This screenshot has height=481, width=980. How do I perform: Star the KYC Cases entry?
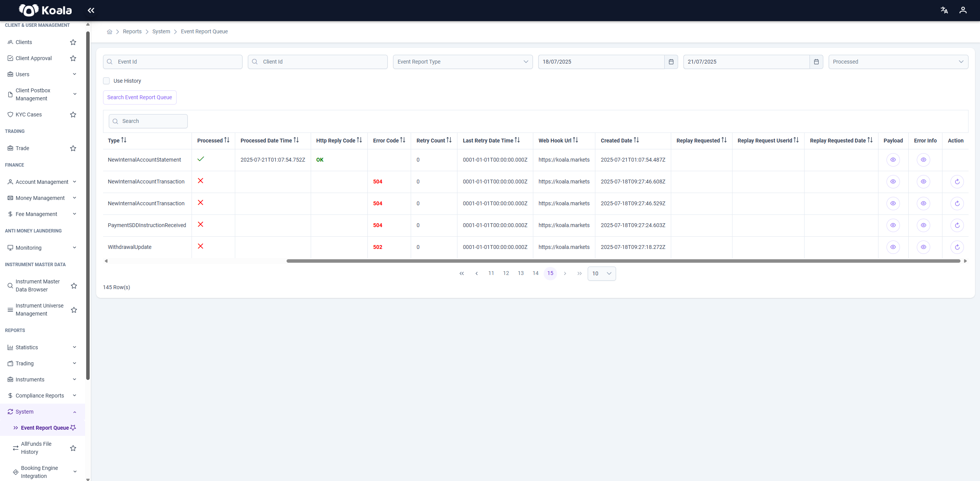pyautogui.click(x=73, y=115)
